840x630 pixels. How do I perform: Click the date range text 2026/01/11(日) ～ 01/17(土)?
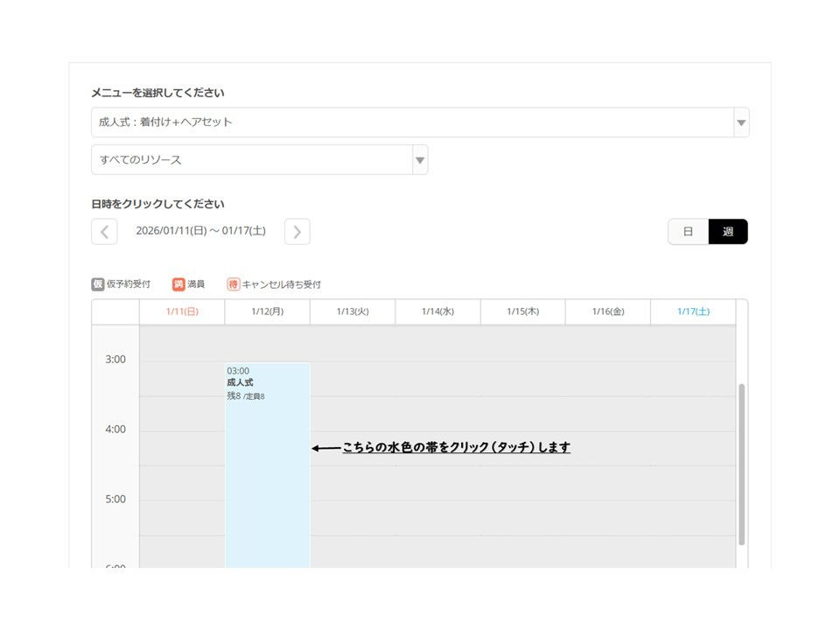pos(201,231)
